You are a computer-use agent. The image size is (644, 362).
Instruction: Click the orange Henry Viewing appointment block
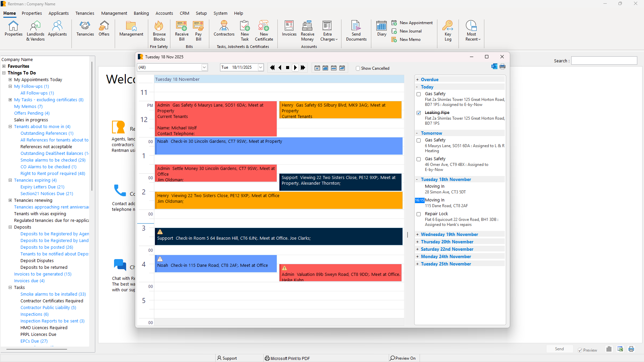(278, 200)
